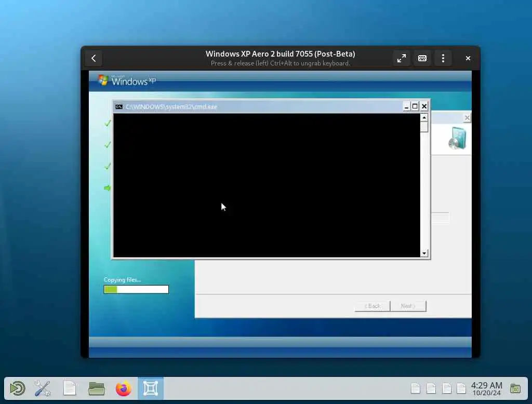Open the desktop application launcher menu

point(18,388)
